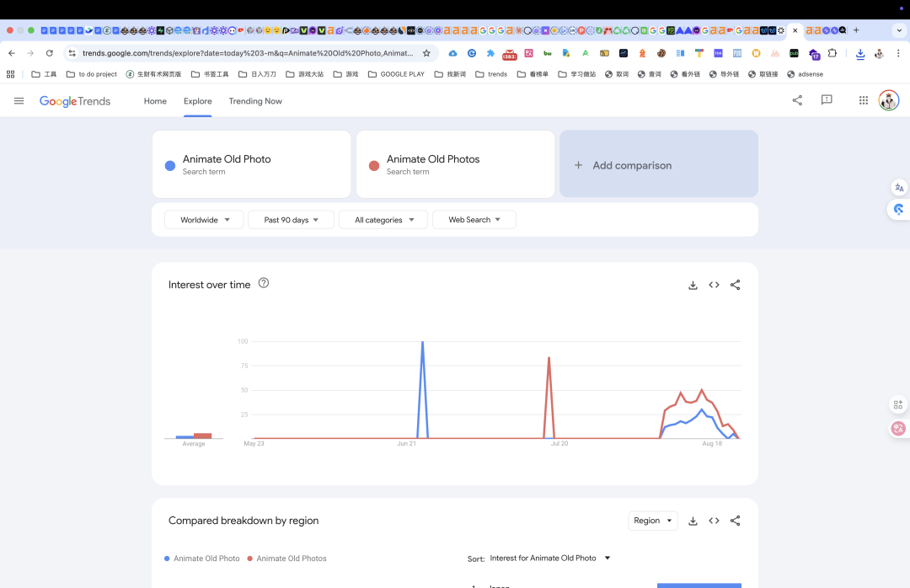910x588 pixels.
Task: Click the QR grid icon on right edge
Action: point(898,404)
